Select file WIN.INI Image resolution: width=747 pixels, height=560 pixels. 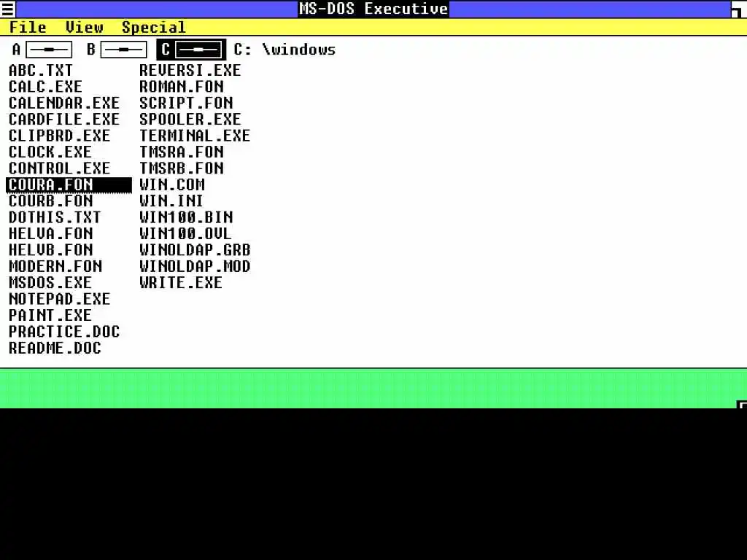[x=171, y=201]
